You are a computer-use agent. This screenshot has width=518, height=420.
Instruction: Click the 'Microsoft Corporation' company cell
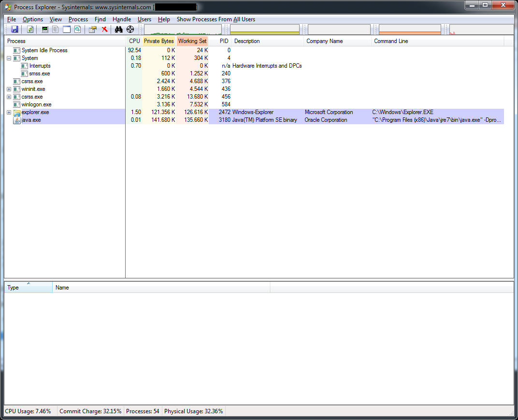pyautogui.click(x=329, y=112)
